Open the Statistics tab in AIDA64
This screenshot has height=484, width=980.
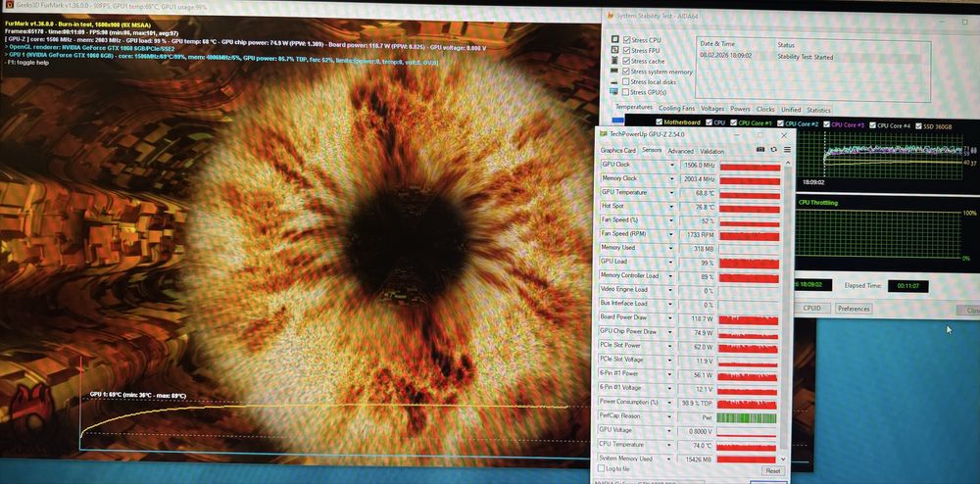[x=818, y=111]
